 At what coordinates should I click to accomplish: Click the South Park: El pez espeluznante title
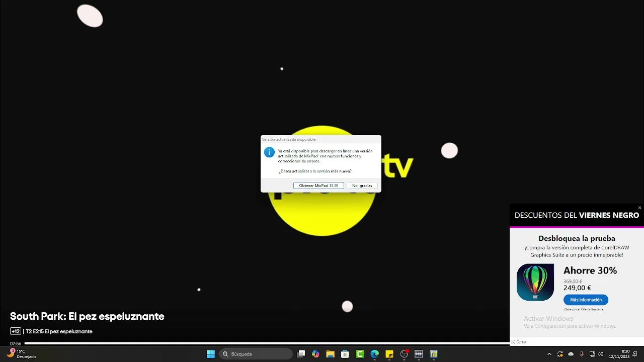coord(87,316)
